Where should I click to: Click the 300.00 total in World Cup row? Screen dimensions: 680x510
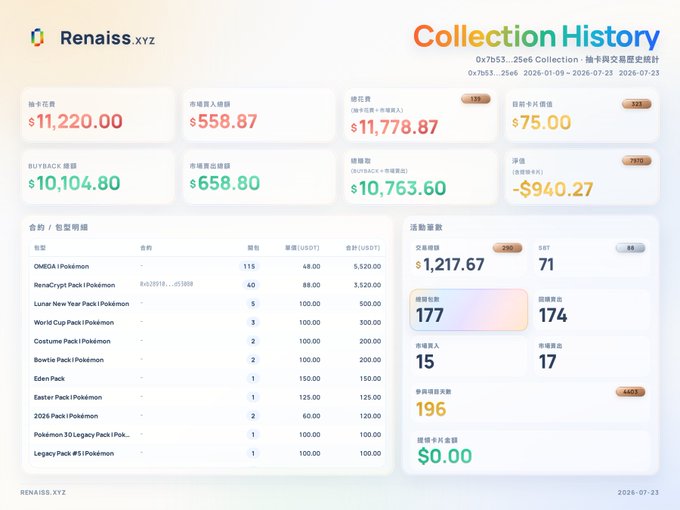pyautogui.click(x=370, y=322)
